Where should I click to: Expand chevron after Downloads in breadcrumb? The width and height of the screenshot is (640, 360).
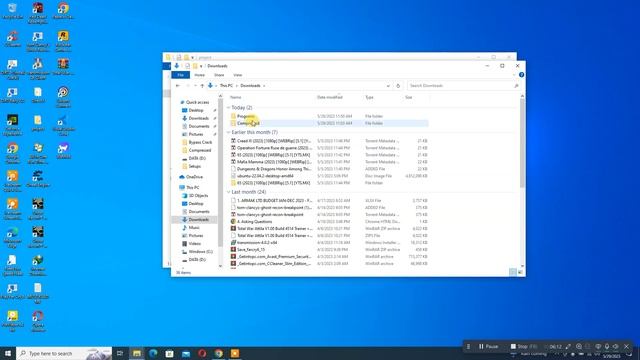pos(264,86)
